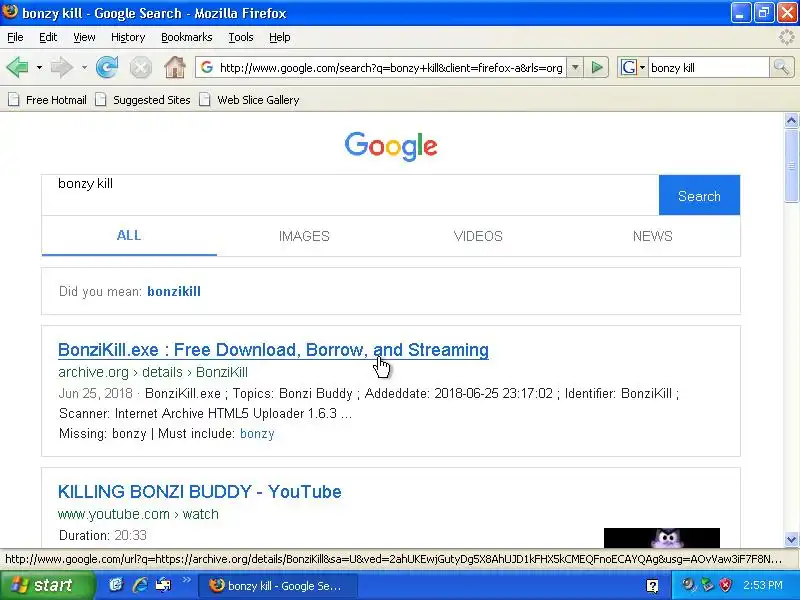
Task: Click the green Go arrow beside URL
Action: pos(596,67)
